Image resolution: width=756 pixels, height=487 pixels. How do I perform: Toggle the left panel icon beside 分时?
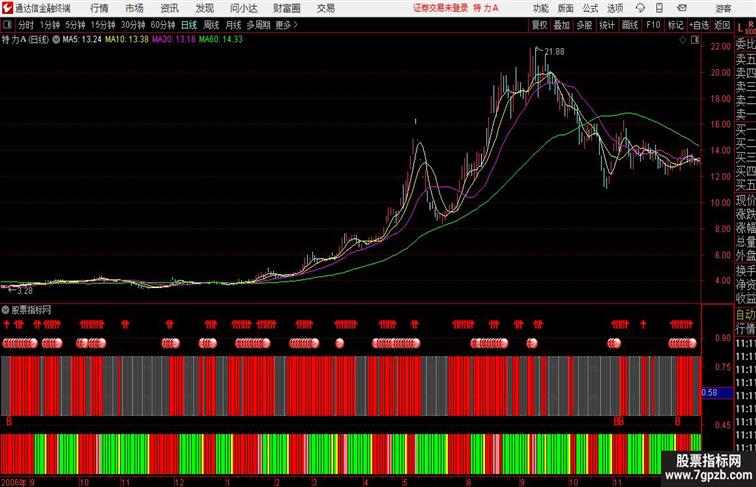(7, 25)
